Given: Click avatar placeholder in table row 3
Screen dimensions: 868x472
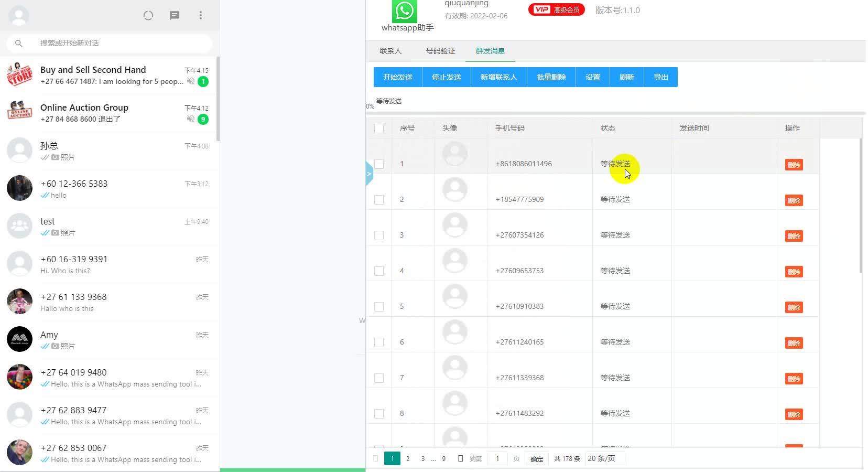Looking at the screenshot, I should pyautogui.click(x=455, y=225).
